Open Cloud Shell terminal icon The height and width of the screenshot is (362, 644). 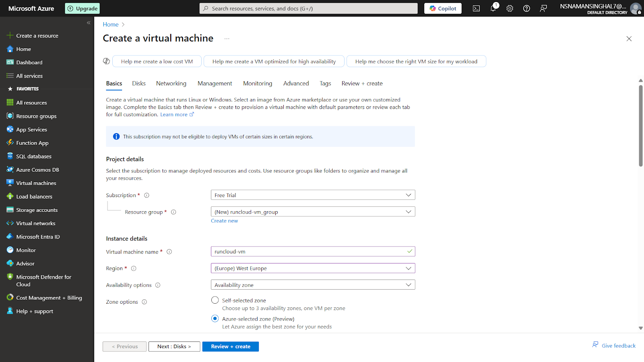[x=476, y=8]
